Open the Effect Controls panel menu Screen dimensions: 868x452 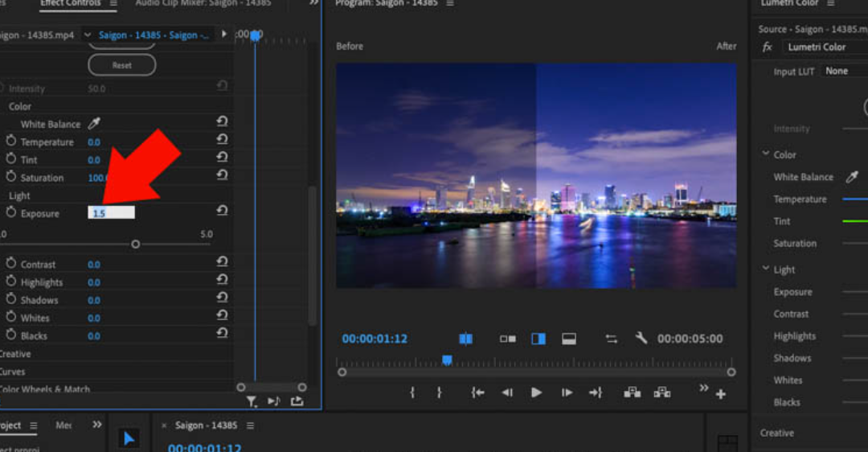tap(113, 3)
